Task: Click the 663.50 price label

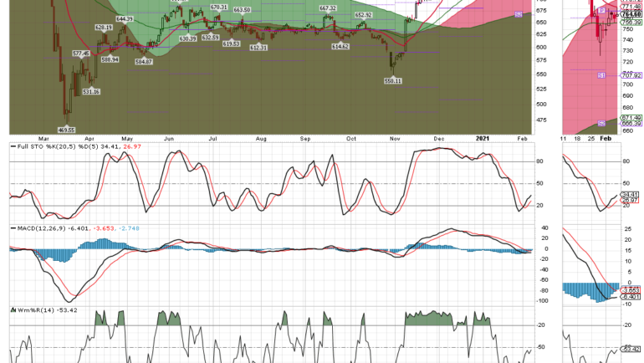Action: click(x=242, y=10)
